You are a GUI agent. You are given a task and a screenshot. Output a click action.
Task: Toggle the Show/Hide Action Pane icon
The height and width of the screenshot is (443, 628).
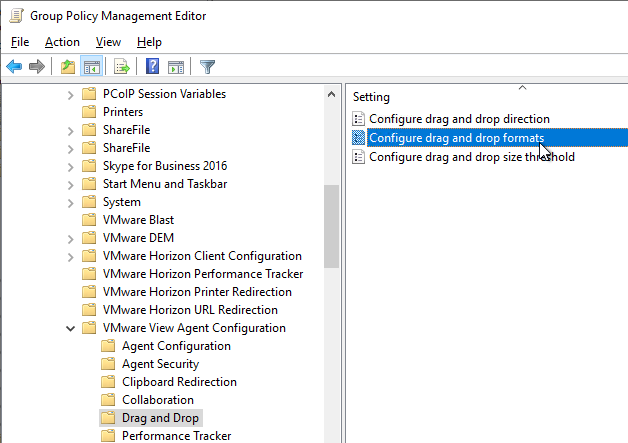pos(176,67)
